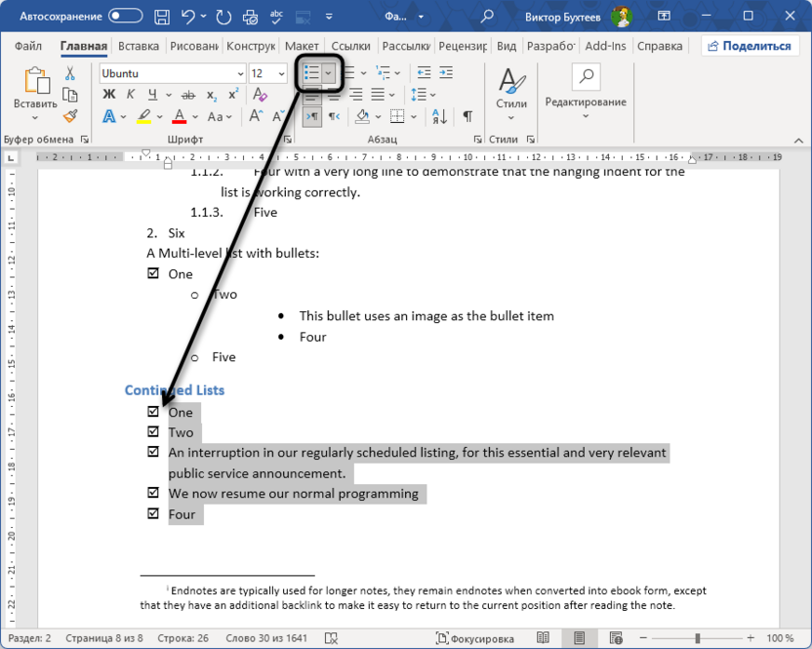812x649 pixels.
Task: Switch to the Вид tab
Action: [507, 46]
